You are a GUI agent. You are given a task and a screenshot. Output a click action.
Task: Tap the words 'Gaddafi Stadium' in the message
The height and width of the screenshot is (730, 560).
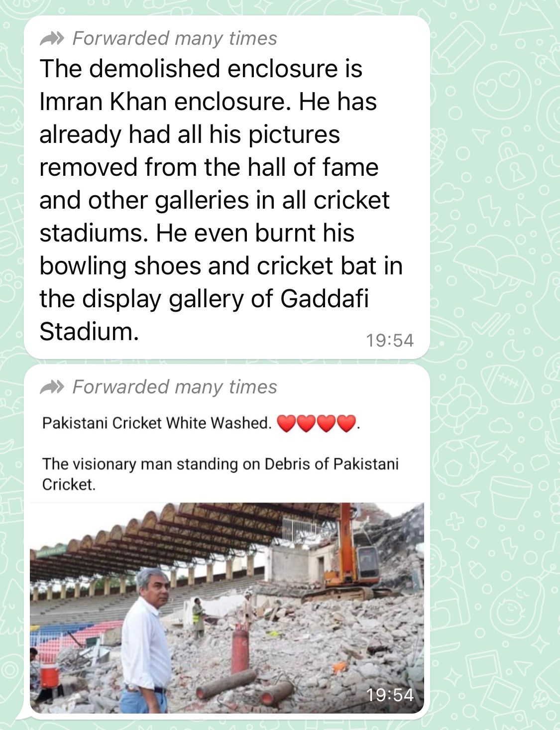(204, 315)
